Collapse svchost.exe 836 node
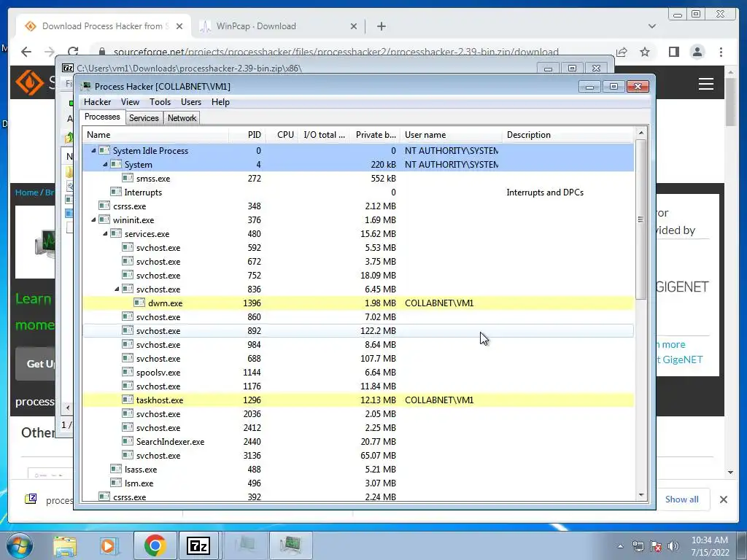The height and width of the screenshot is (560, 747). tap(117, 289)
